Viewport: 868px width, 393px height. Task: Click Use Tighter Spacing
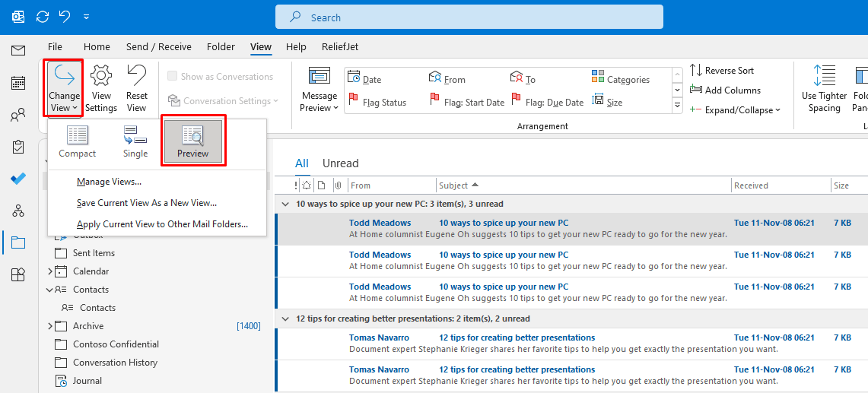pyautogui.click(x=825, y=90)
